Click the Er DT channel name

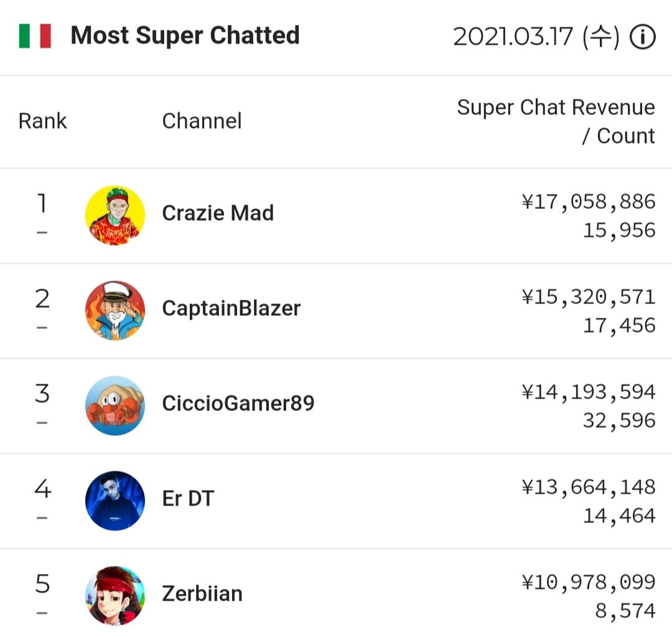(188, 499)
